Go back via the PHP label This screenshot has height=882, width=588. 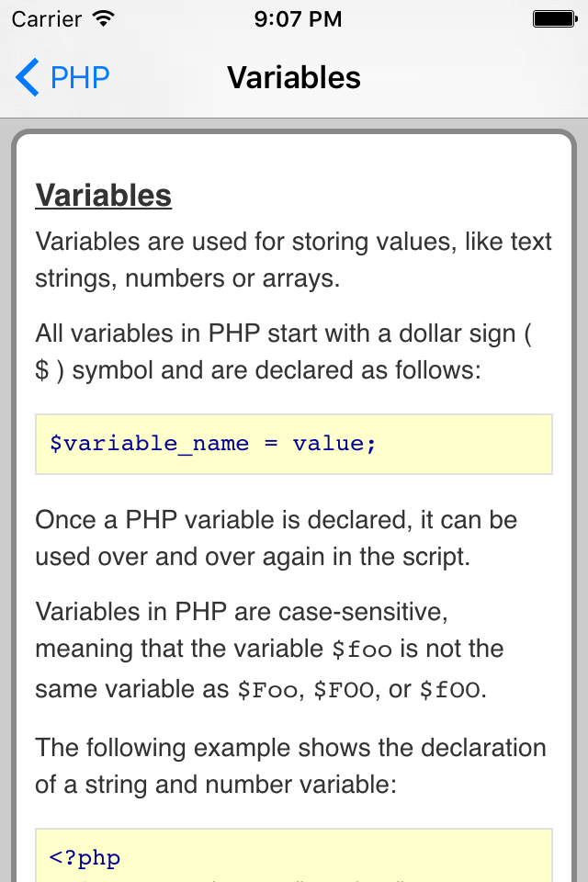click(x=80, y=77)
